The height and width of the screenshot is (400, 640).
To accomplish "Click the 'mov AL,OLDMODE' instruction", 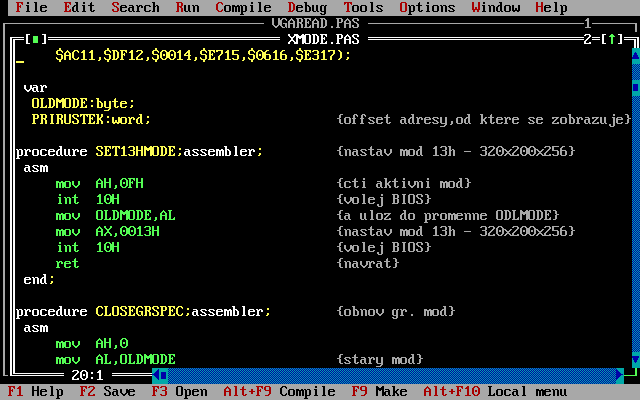I will point(116,360).
